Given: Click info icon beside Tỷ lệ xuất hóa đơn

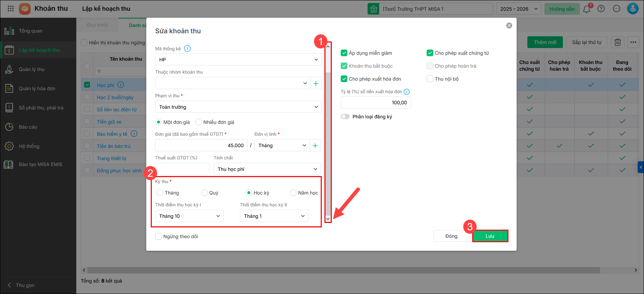Looking at the screenshot, I should click(407, 92).
